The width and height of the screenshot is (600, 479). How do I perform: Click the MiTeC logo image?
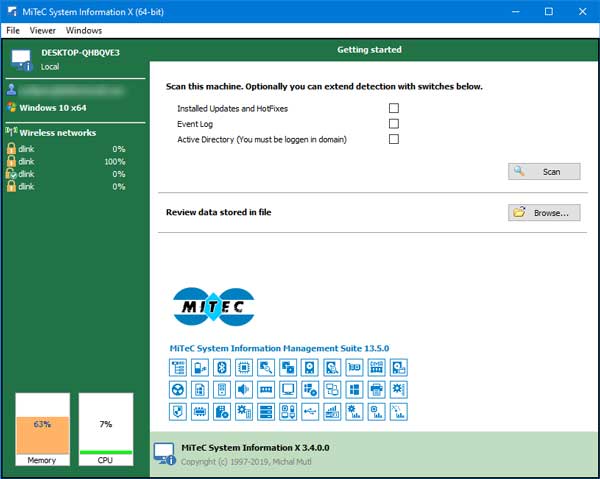click(214, 307)
